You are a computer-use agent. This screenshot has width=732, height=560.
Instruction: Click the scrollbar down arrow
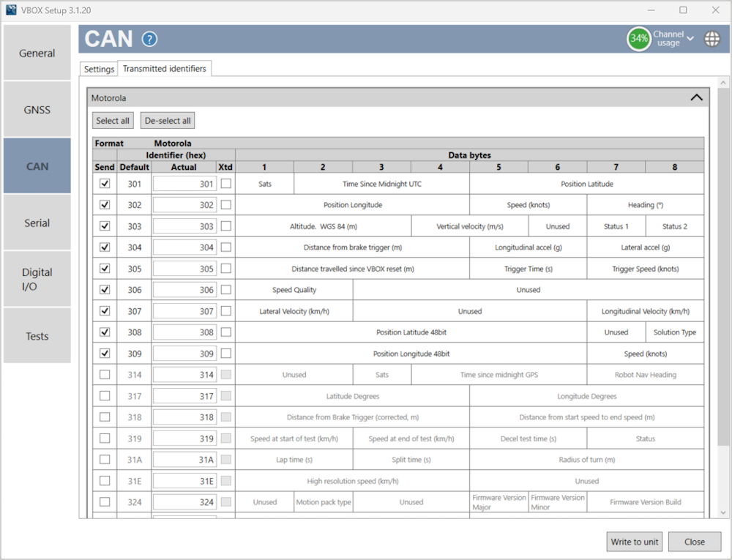click(x=723, y=512)
